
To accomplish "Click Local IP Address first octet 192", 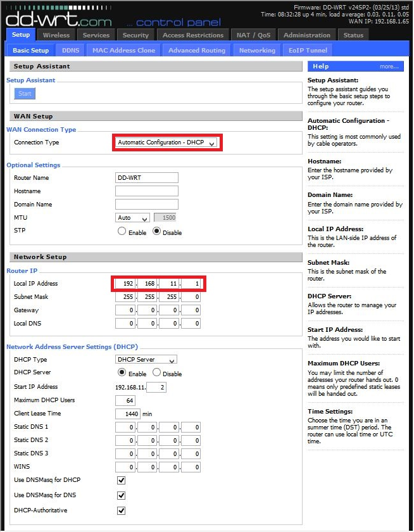I will (x=125, y=283).
